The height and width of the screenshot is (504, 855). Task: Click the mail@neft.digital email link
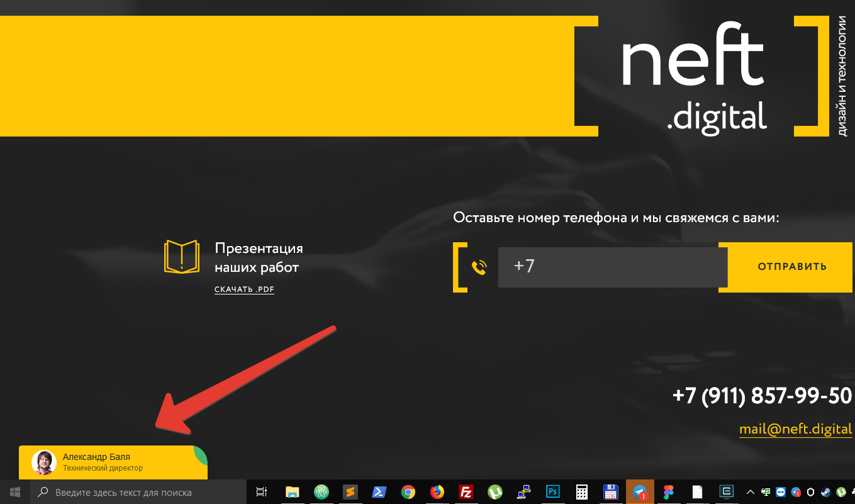click(795, 429)
